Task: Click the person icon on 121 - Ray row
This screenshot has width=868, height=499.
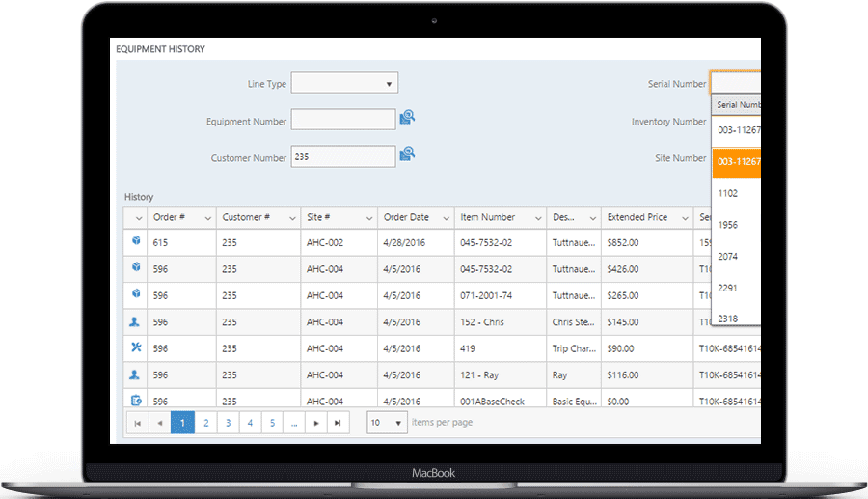Action: pos(134,374)
